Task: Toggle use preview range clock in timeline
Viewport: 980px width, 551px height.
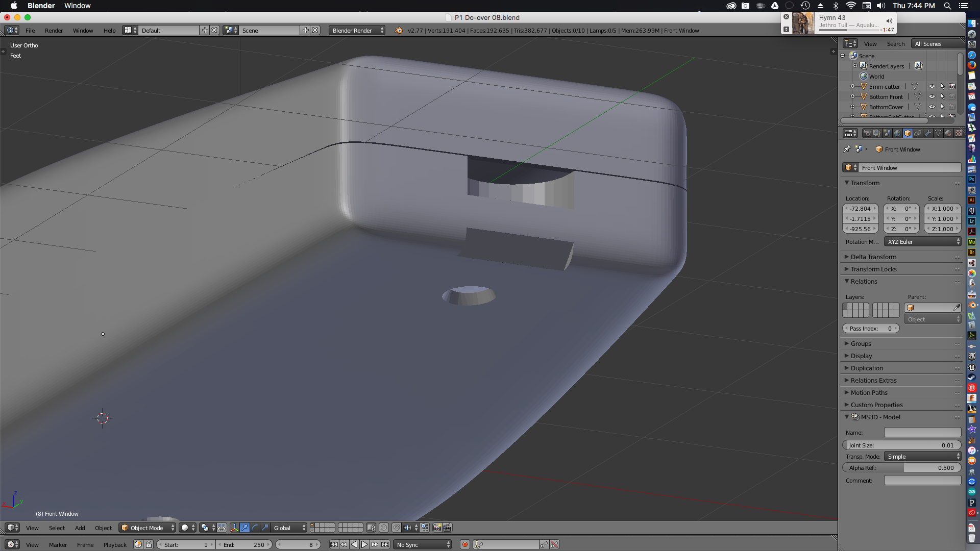Action: coord(138,544)
